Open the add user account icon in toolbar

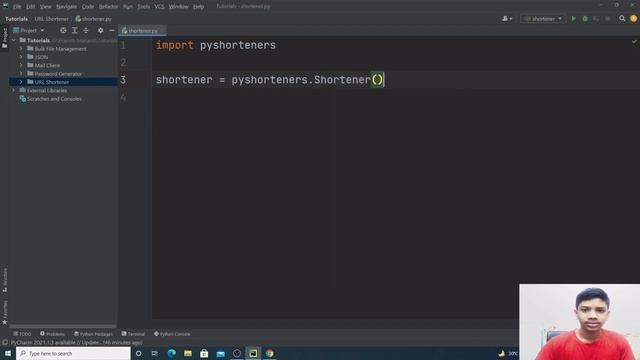point(507,19)
